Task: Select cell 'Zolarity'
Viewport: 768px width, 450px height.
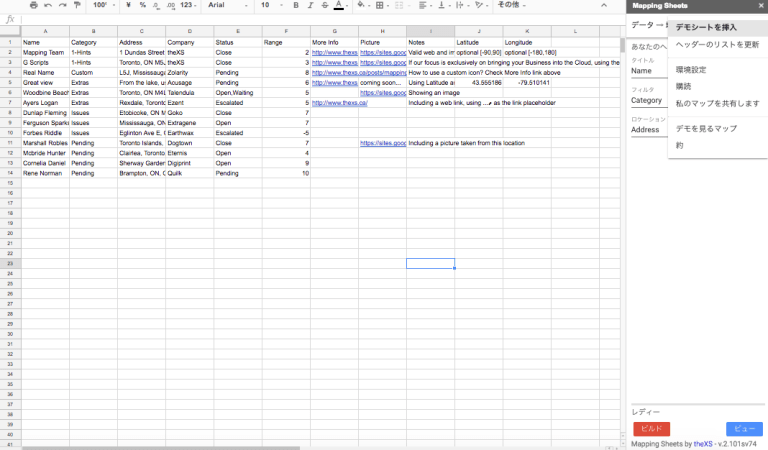Action: tap(190, 72)
